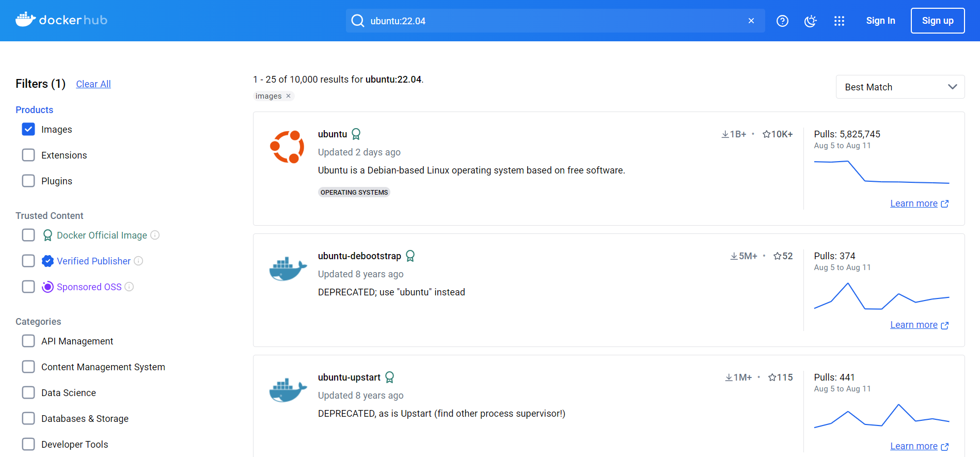Click the ubuntu-upstart pulls trend chart
Viewport: 980px width, 457px height.
click(x=881, y=416)
